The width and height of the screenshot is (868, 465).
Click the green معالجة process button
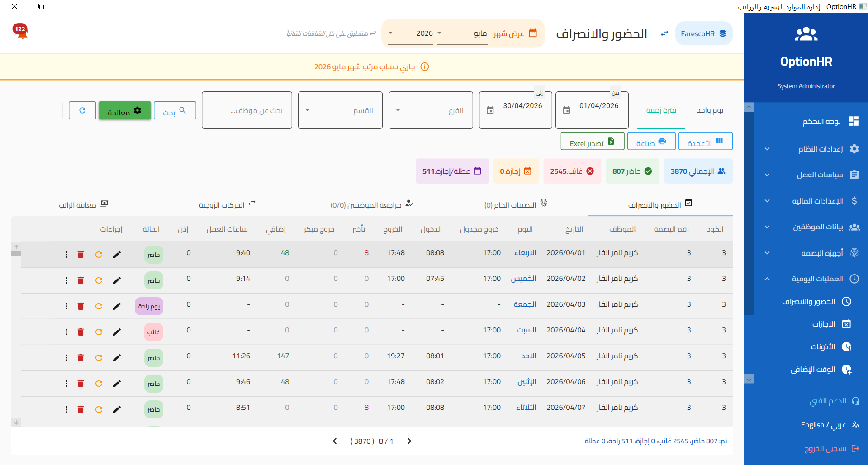[125, 110]
